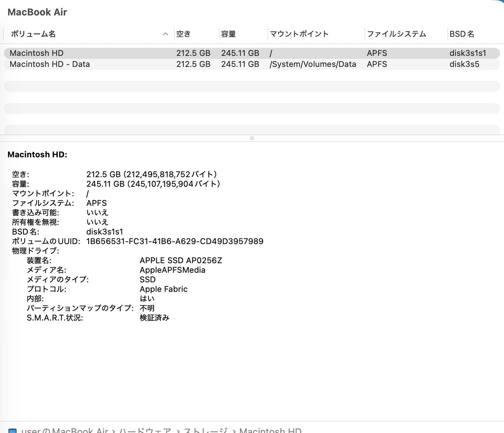Viewport: 504px width, 433px height.
Task: Click ハードウェア in the path bar
Action: [145, 430]
